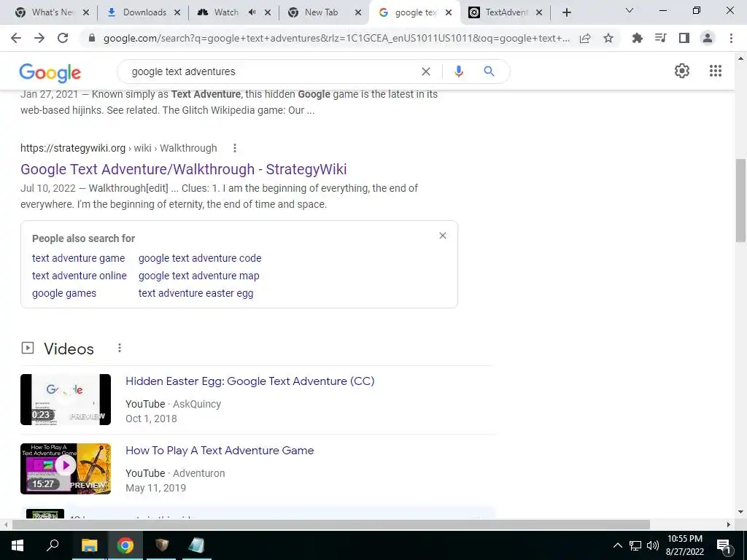This screenshot has height=560, width=747.
Task: Open Chrome extensions puzzle icon
Action: [x=637, y=38]
